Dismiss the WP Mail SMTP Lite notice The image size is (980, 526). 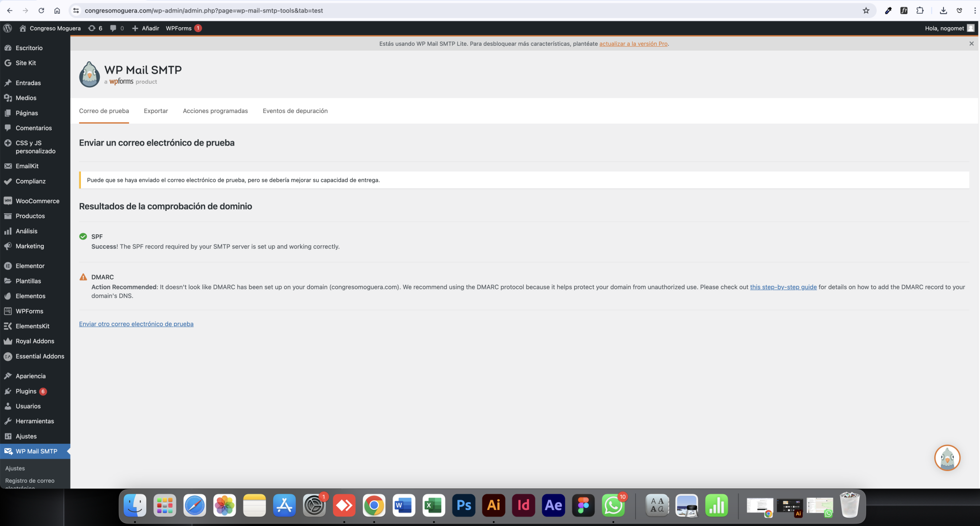pos(971,44)
